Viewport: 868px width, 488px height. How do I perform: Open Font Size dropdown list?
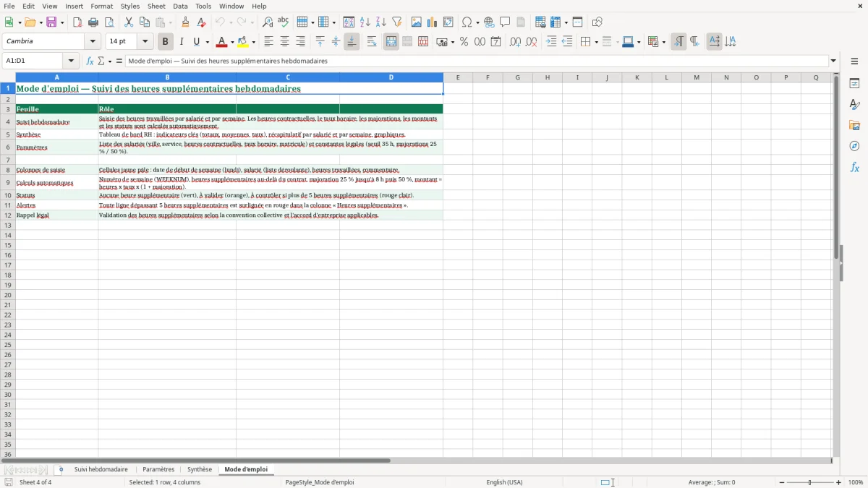145,42
